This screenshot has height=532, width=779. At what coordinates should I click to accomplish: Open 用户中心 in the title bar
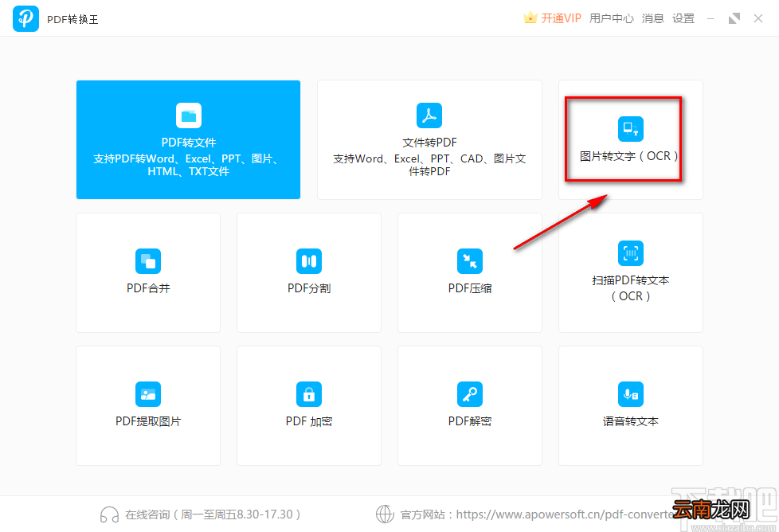pyautogui.click(x=612, y=18)
